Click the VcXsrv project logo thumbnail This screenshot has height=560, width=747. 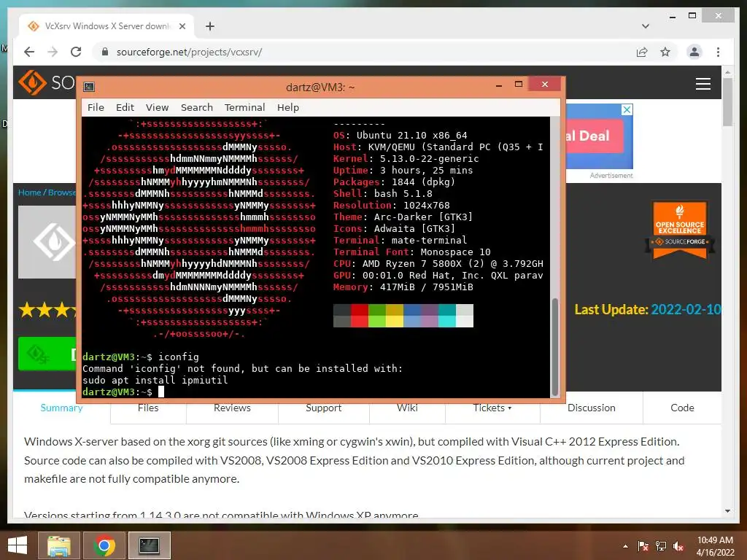(47, 242)
